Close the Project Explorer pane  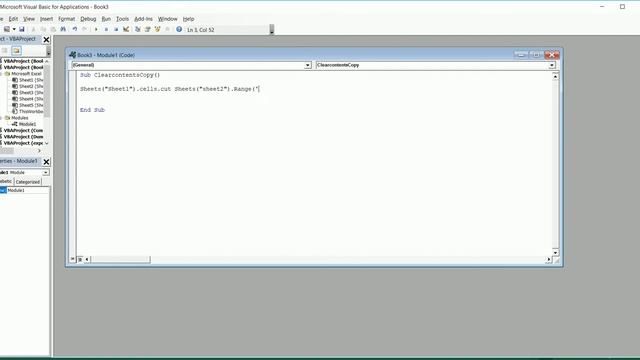(x=46, y=40)
